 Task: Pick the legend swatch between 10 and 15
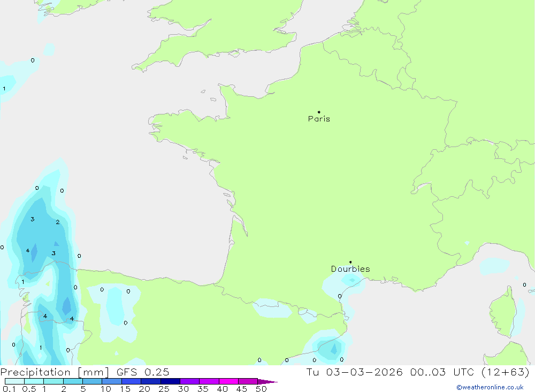(112, 381)
